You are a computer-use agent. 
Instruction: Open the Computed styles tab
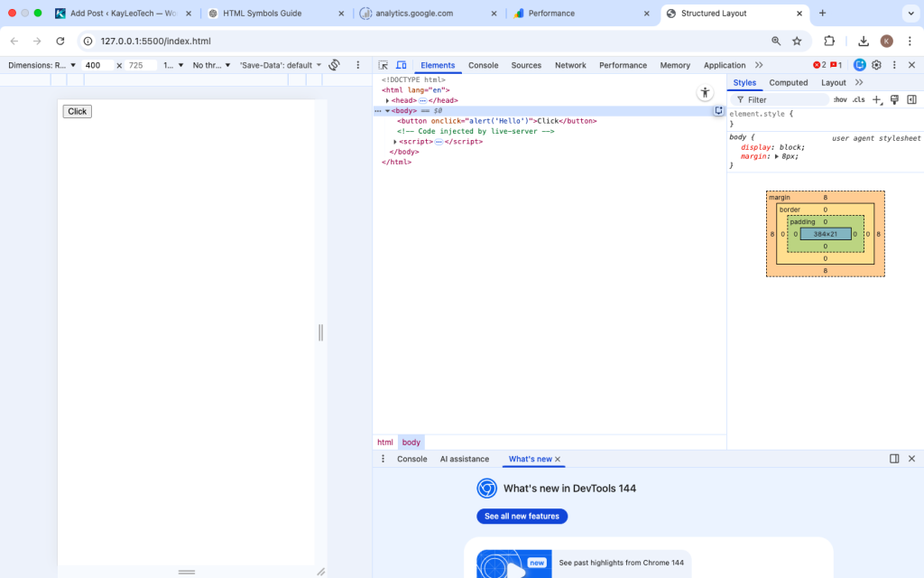pyautogui.click(x=788, y=82)
